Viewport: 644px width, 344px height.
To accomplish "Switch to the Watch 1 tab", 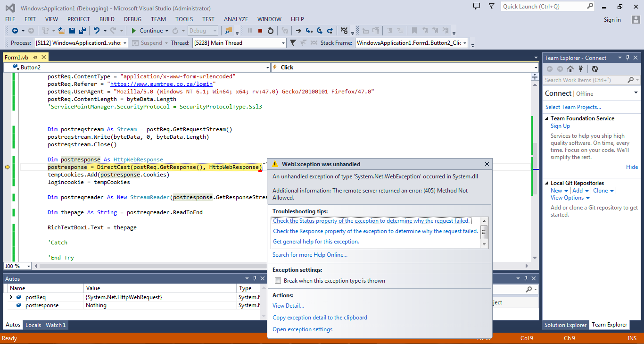I will 56,325.
